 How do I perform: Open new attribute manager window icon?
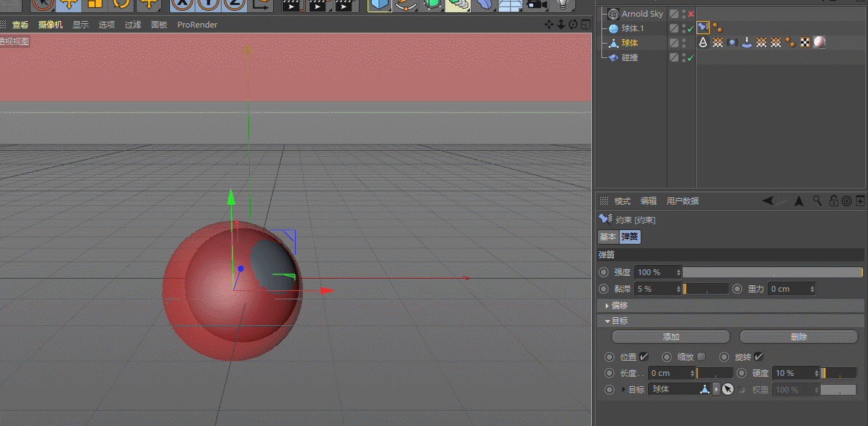(x=860, y=201)
